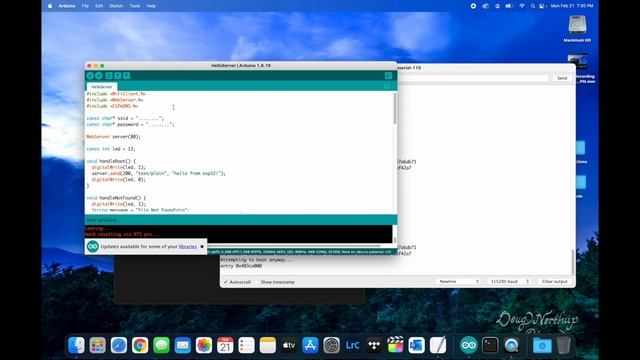Click the Upload arrow button in Arduino toolbar
This screenshot has width=640, height=360.
[x=99, y=76]
